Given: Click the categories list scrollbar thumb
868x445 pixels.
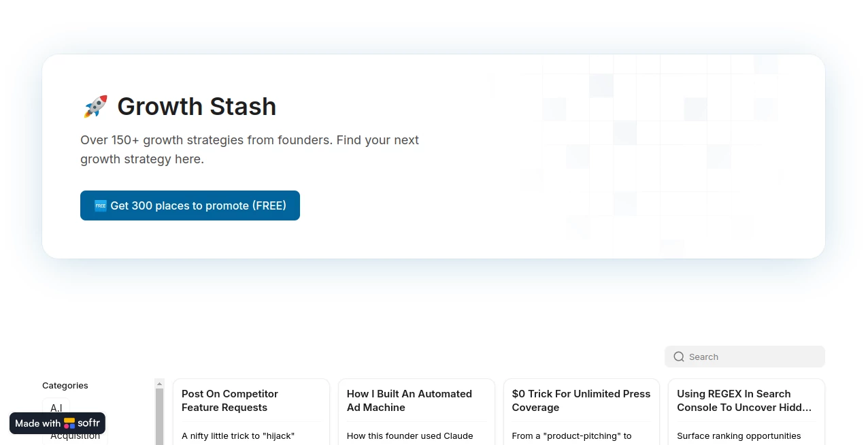Looking at the screenshot, I should (159, 416).
